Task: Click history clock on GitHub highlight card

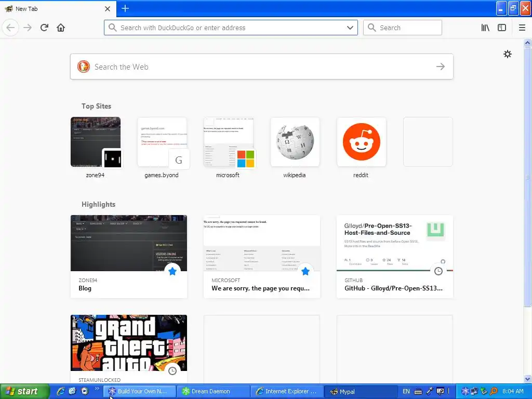Action: 438,271
